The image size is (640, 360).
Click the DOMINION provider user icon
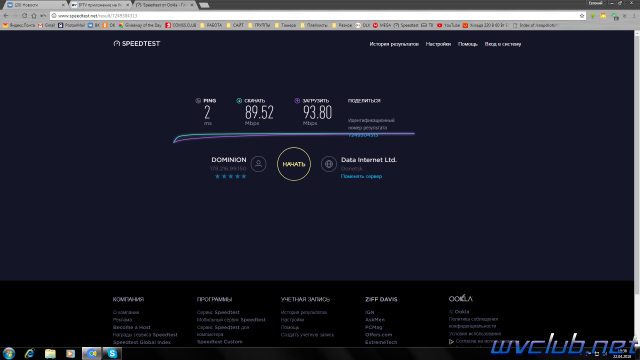click(x=258, y=164)
